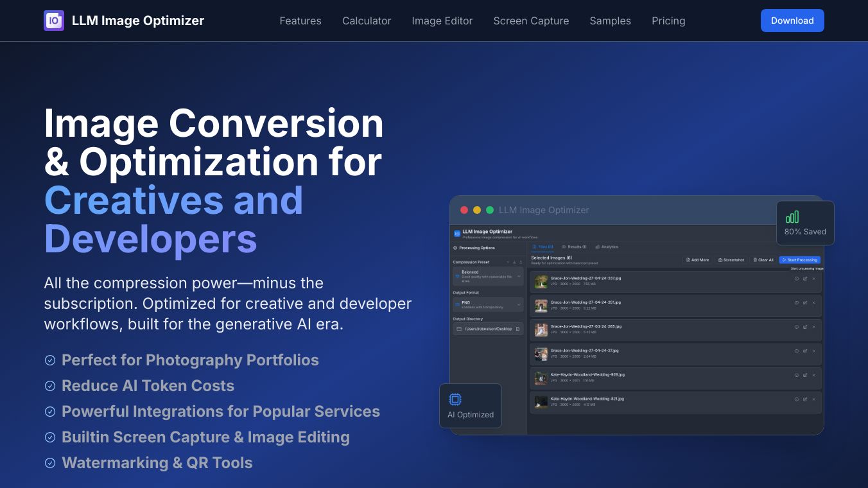Open the Features nav item
This screenshot has width=868, height=488.
300,21
